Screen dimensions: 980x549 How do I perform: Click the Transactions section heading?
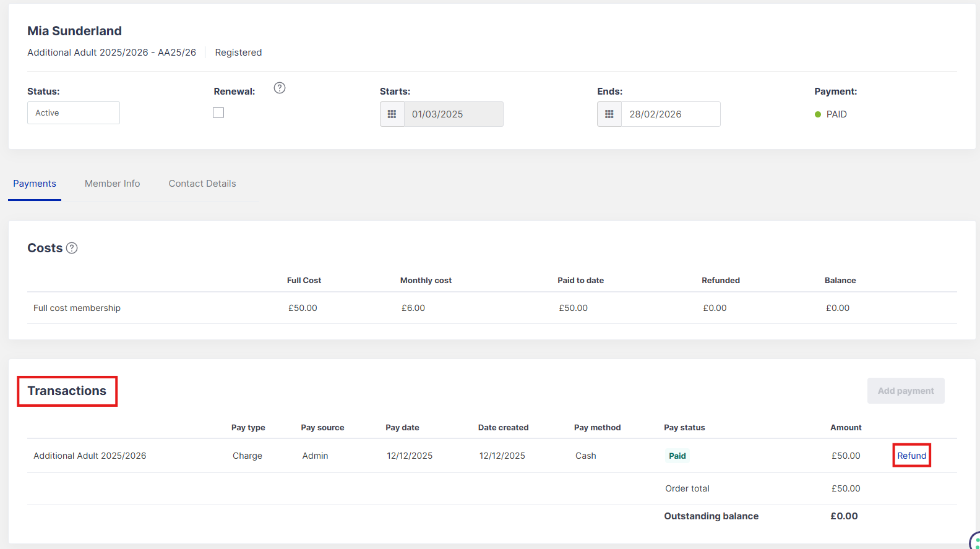tap(67, 391)
